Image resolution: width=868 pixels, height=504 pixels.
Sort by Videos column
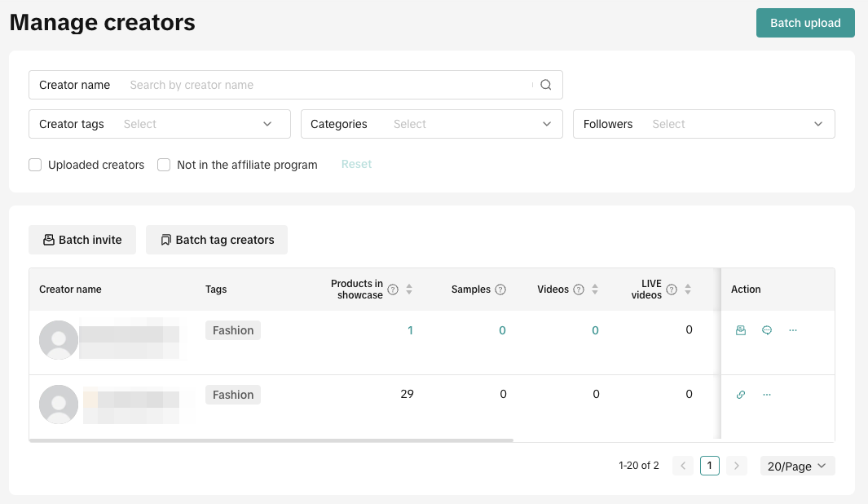coord(595,290)
